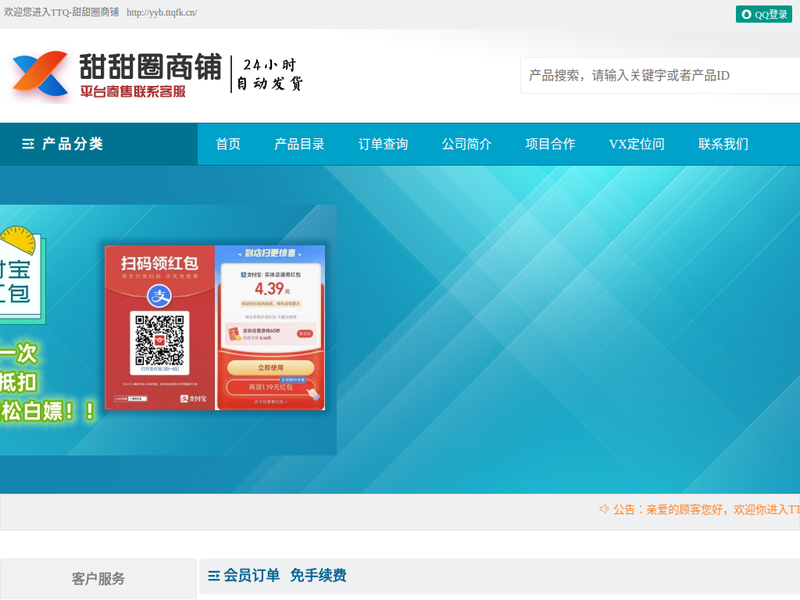Click the 会员订单 heading link
The image size is (800, 600).
(252, 576)
